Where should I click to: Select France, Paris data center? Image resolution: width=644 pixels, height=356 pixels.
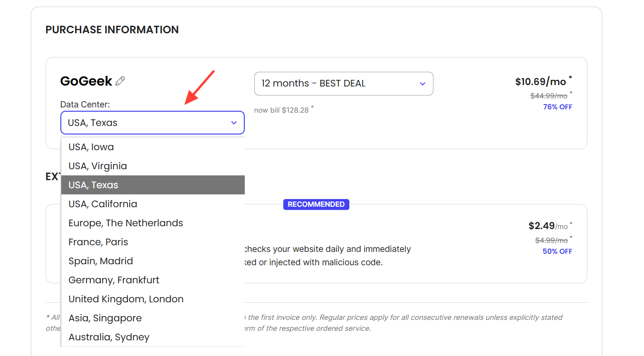[153, 242]
